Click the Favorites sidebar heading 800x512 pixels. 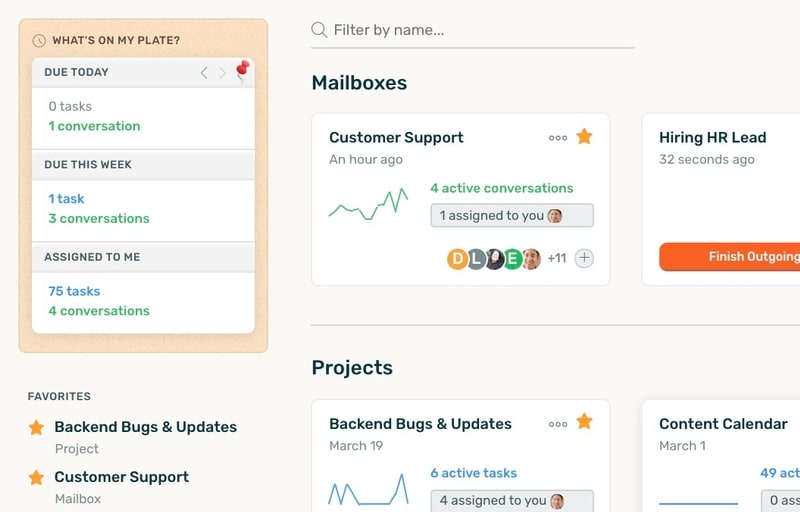(59, 396)
